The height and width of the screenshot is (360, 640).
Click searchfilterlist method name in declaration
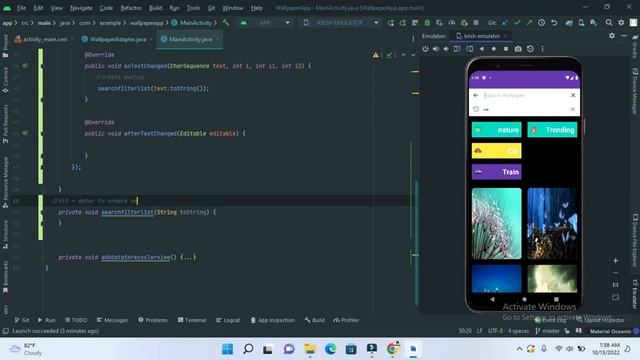[x=127, y=212]
